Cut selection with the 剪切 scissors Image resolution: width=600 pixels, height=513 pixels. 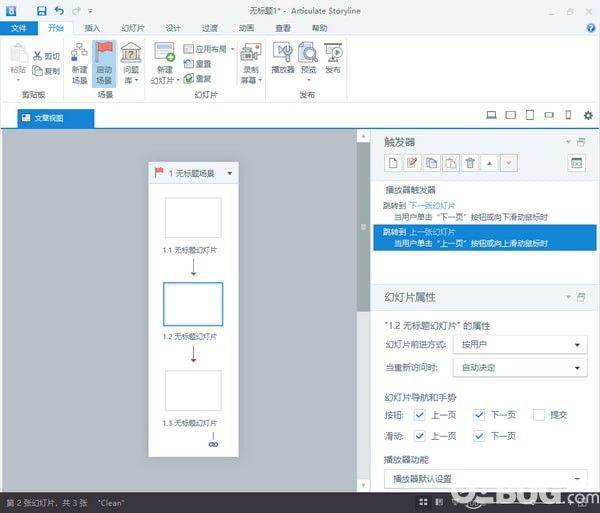(46, 56)
